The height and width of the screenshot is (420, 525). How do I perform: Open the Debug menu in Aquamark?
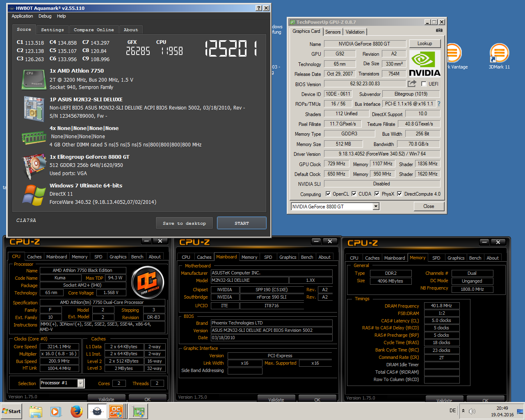click(45, 16)
